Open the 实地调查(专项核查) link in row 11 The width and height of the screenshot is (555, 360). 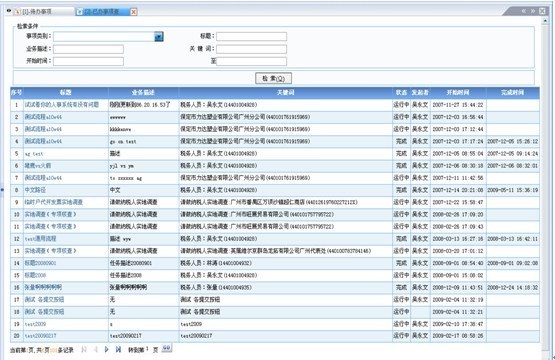pyautogui.click(x=50, y=227)
